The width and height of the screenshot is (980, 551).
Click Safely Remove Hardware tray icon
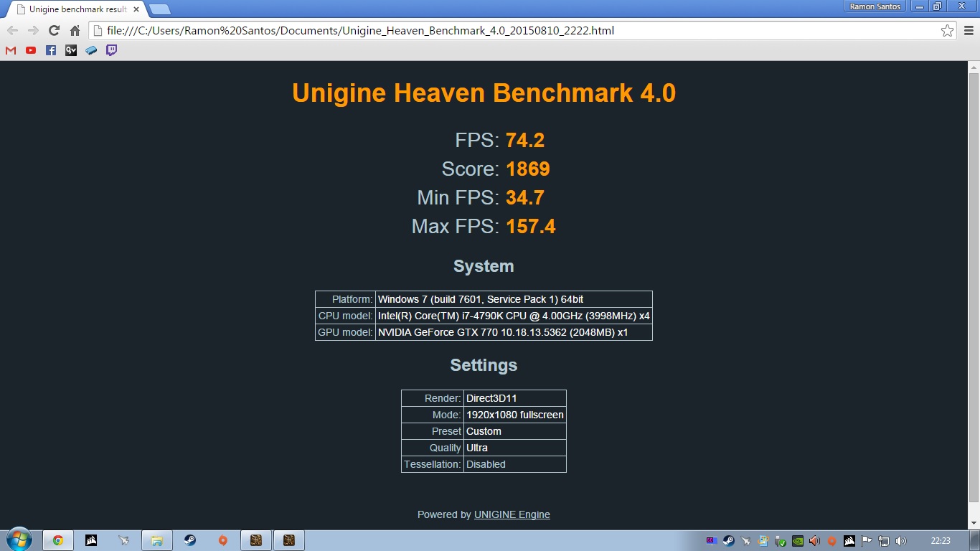pyautogui.click(x=781, y=541)
